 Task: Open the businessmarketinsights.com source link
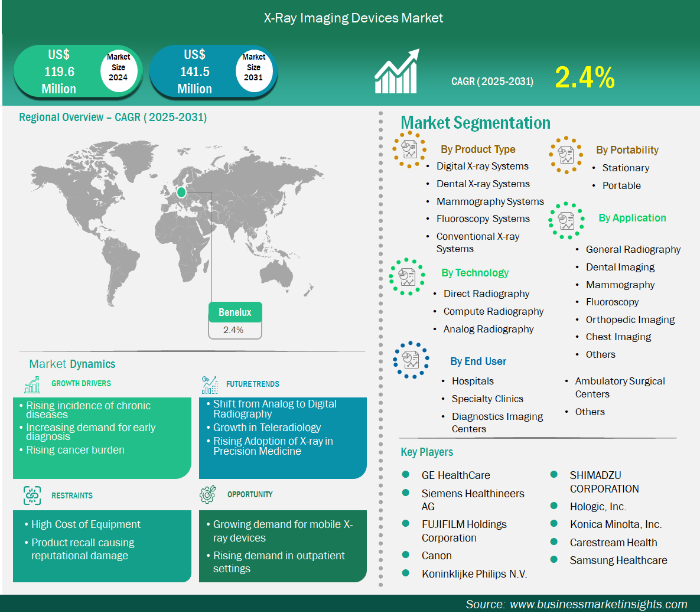pos(598,604)
